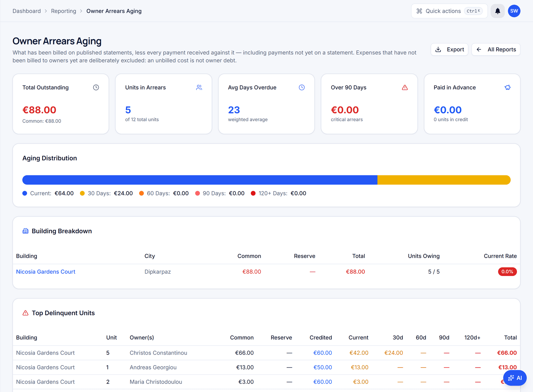Click the 90 Days legend dot
The image size is (533, 392).
click(x=197, y=193)
